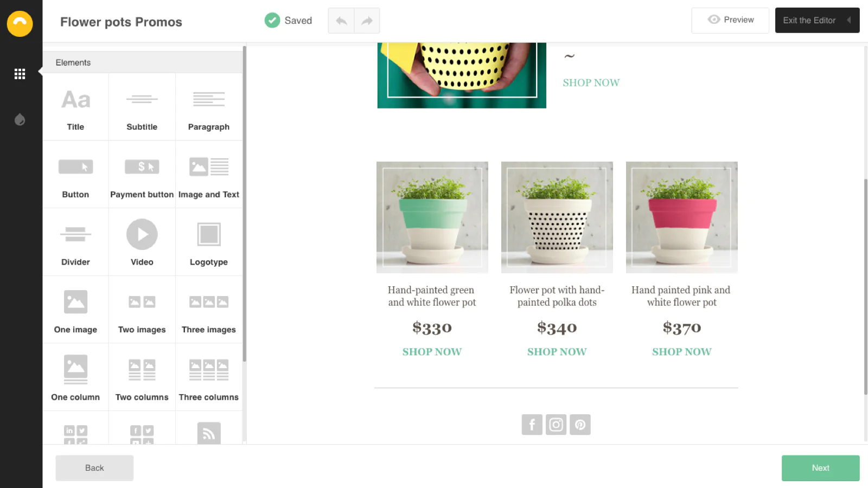Click the Next button
868x488 pixels.
(x=820, y=468)
